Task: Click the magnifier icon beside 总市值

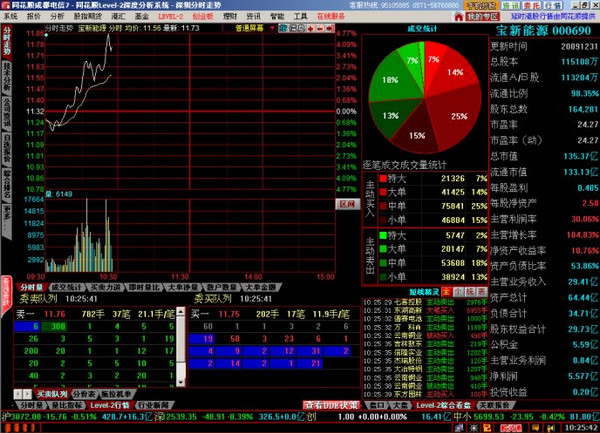Action: tap(594, 156)
